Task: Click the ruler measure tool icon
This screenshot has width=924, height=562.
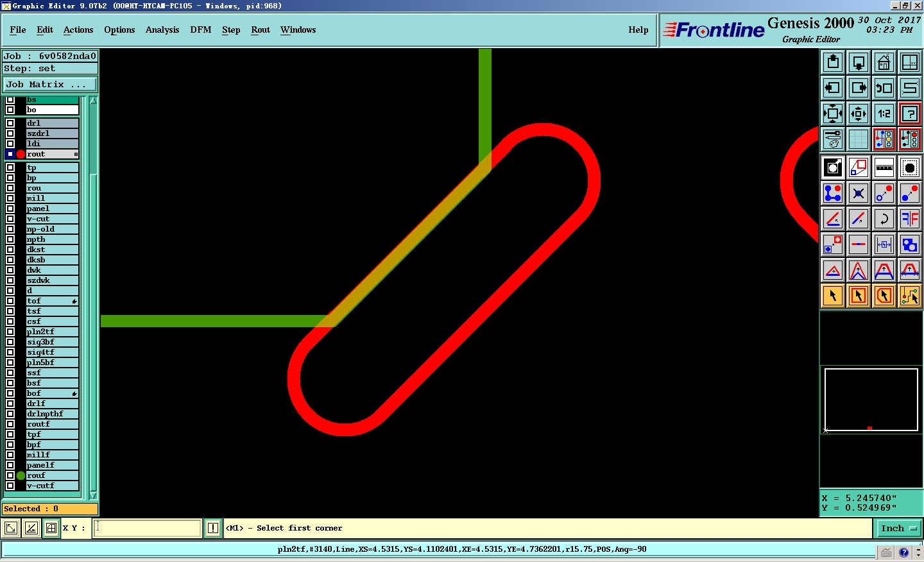Action: point(884,167)
